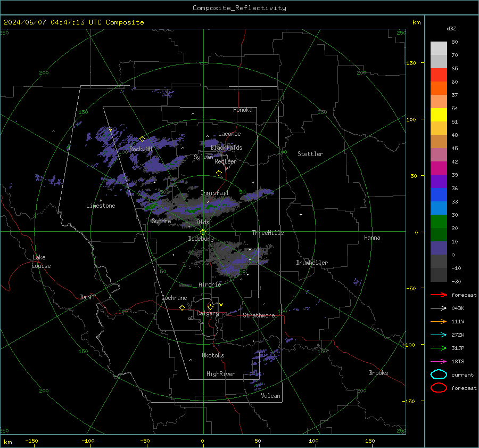Click the Sundre label

tap(161, 221)
